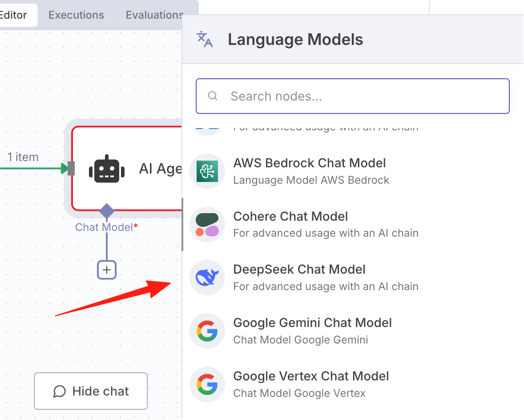Screen dimensions: 524x420
Task: Click the Google Vertex G logo icon
Action: pos(207,384)
